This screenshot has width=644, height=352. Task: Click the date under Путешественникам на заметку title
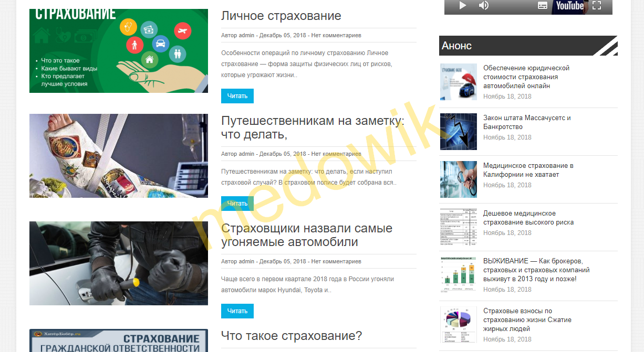click(x=283, y=154)
